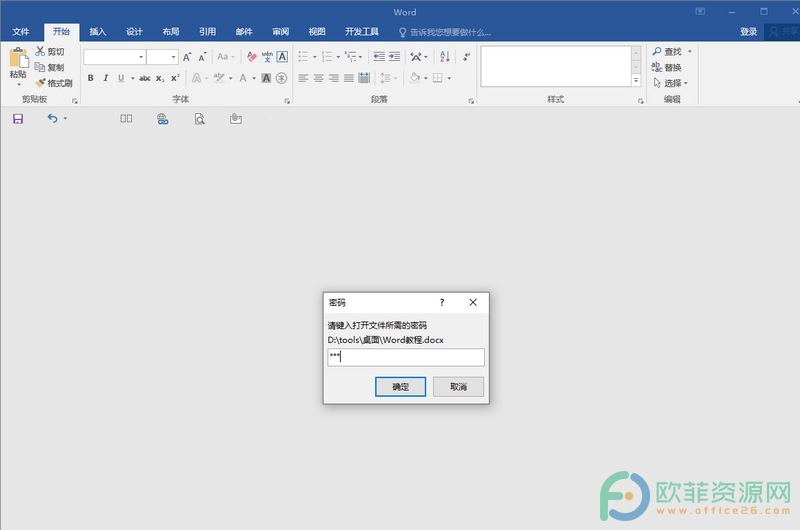Screen dimensions: 800x530
Task: Switch to the Developer (开发工具) tab
Action: tap(362, 32)
